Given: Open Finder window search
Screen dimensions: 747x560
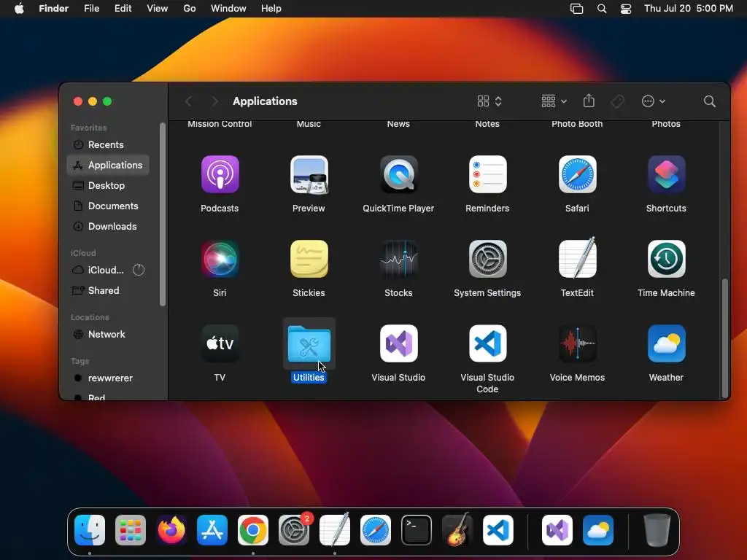Looking at the screenshot, I should [709, 101].
